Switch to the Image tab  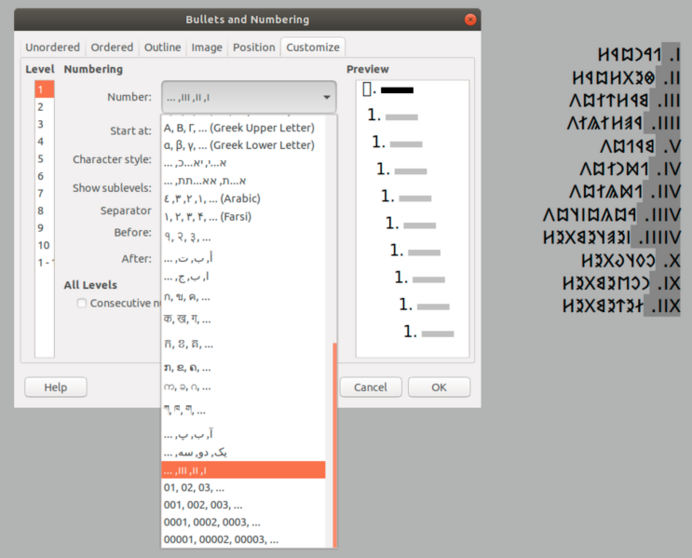click(x=207, y=47)
